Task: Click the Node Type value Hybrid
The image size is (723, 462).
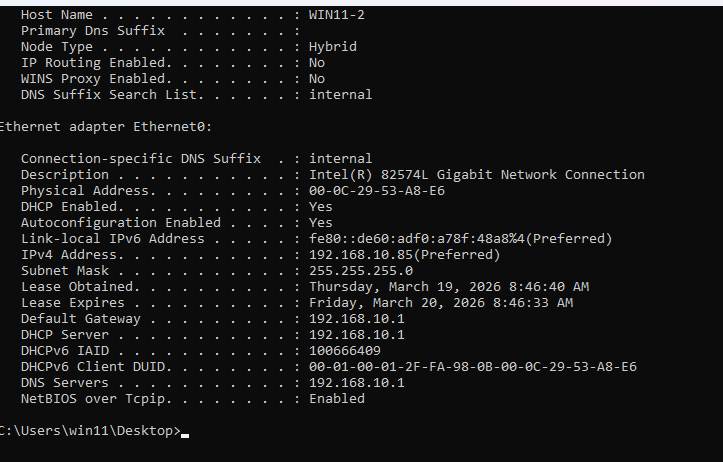Action: [332, 47]
